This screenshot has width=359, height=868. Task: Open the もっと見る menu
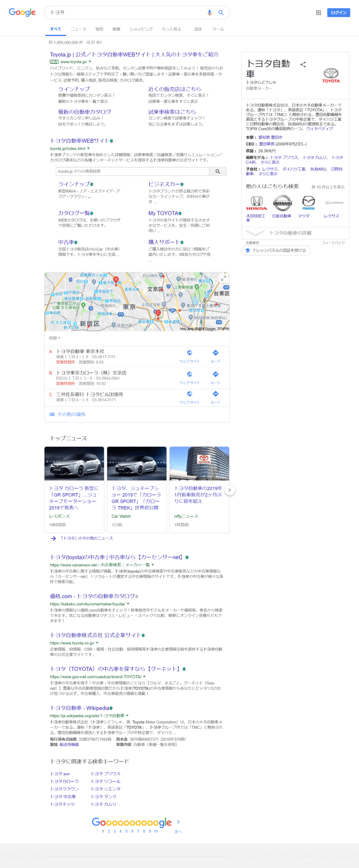171,29
